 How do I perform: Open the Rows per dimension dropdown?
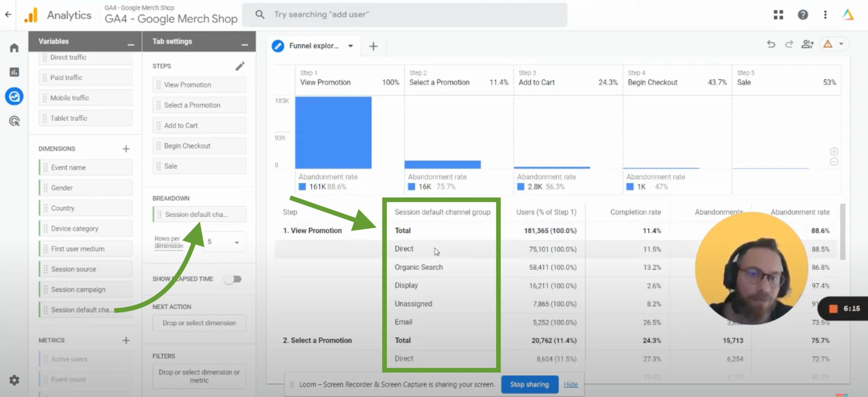click(224, 242)
